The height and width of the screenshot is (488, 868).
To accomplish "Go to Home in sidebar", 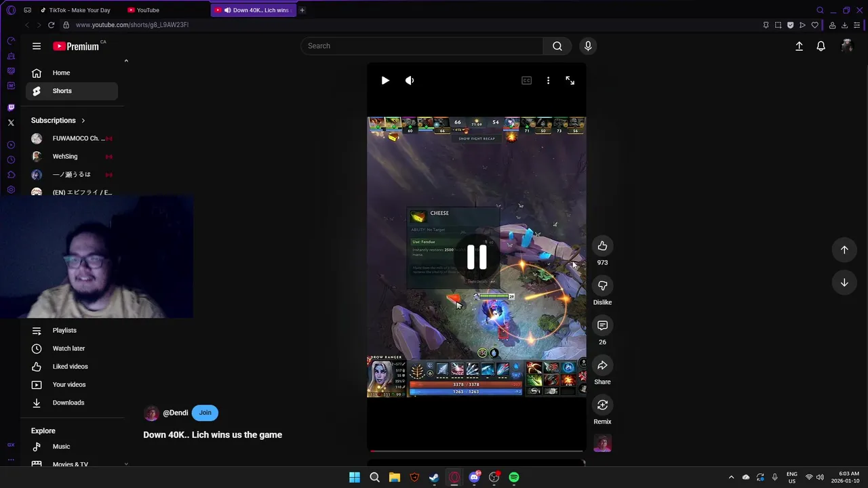I will tap(72, 73).
